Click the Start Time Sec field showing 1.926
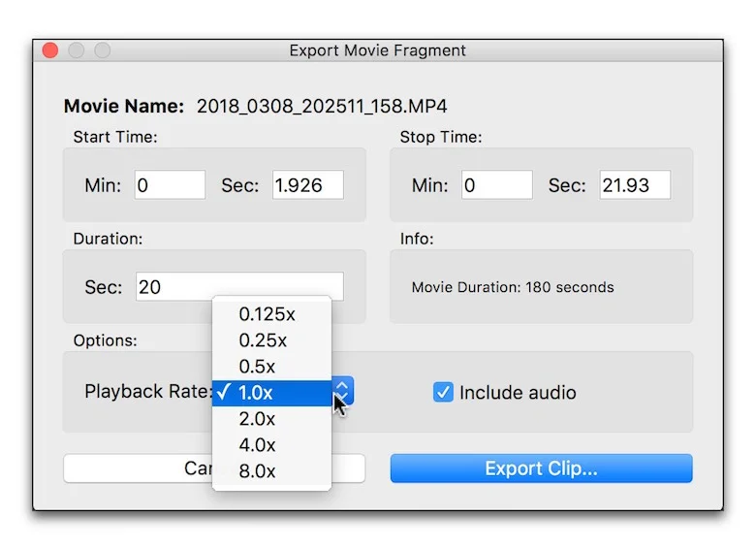The image size is (756, 549). 308,184
